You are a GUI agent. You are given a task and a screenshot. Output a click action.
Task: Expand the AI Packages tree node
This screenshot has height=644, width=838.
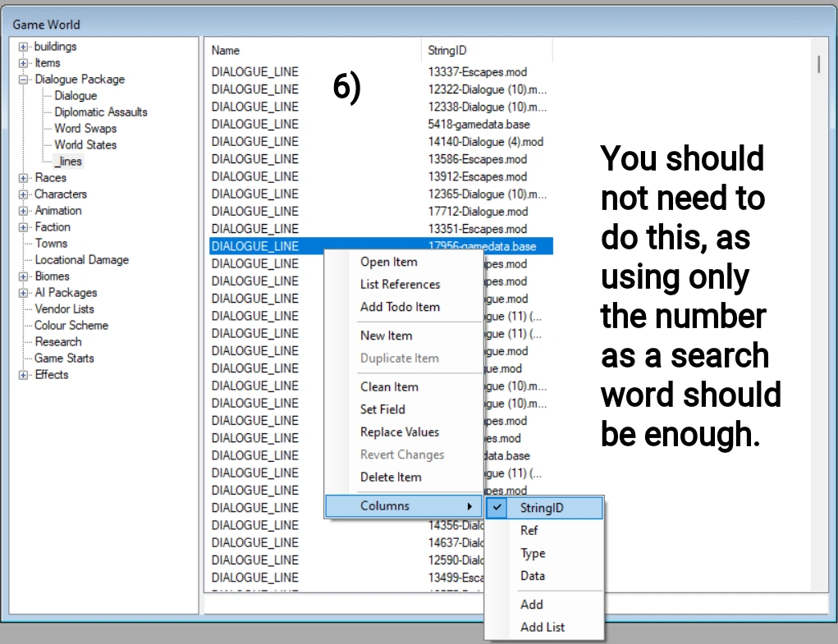click(23, 293)
